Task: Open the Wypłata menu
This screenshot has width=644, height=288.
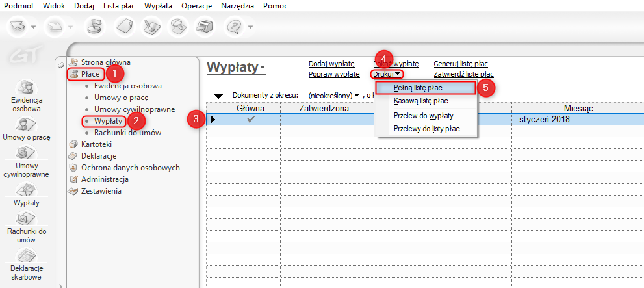Action: [x=159, y=6]
